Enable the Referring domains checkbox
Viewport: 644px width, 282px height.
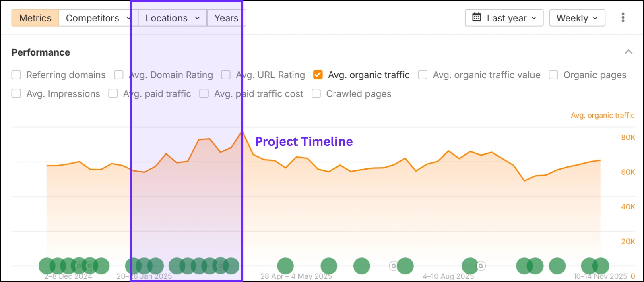pos(16,75)
